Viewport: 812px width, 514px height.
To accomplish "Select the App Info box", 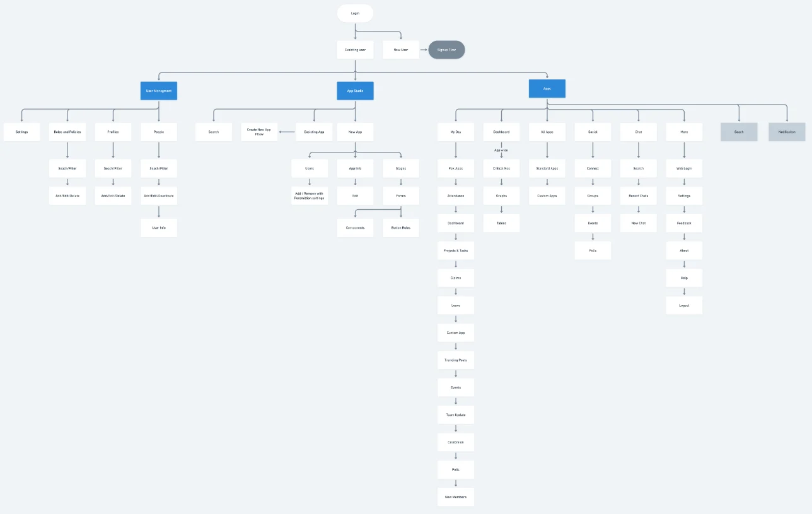I will pyautogui.click(x=355, y=168).
